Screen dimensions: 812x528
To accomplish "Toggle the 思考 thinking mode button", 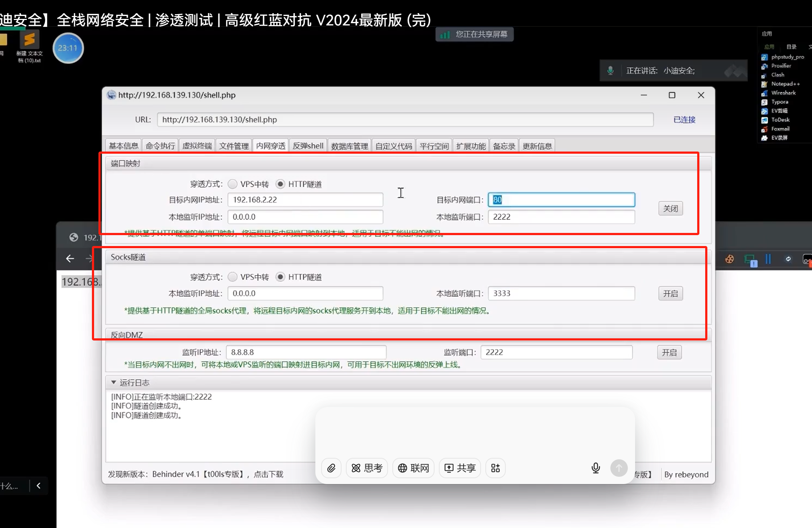I will (367, 468).
